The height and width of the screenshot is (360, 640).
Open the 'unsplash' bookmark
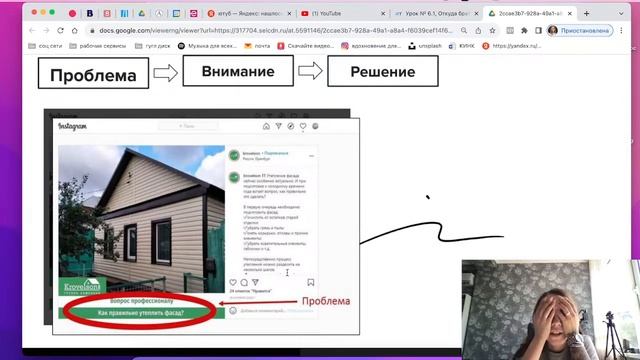coord(425,46)
